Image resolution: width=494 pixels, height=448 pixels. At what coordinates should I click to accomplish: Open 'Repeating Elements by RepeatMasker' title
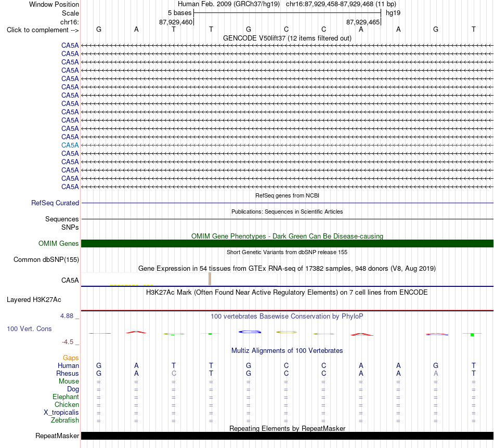click(287, 428)
